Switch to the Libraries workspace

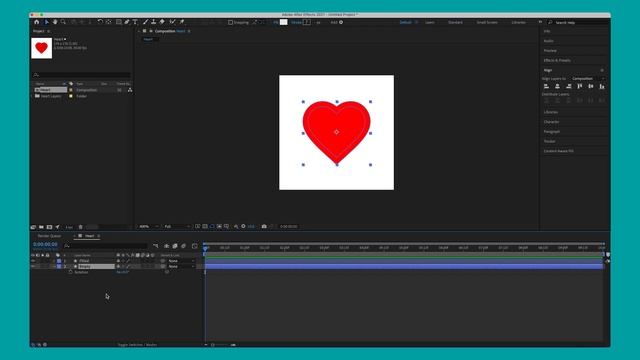518,22
